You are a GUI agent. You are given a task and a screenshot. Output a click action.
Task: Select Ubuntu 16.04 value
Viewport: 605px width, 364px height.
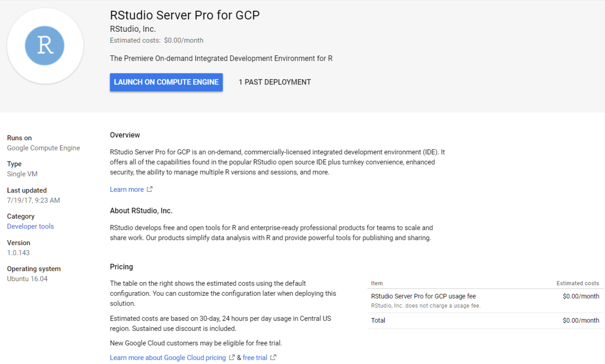27,279
